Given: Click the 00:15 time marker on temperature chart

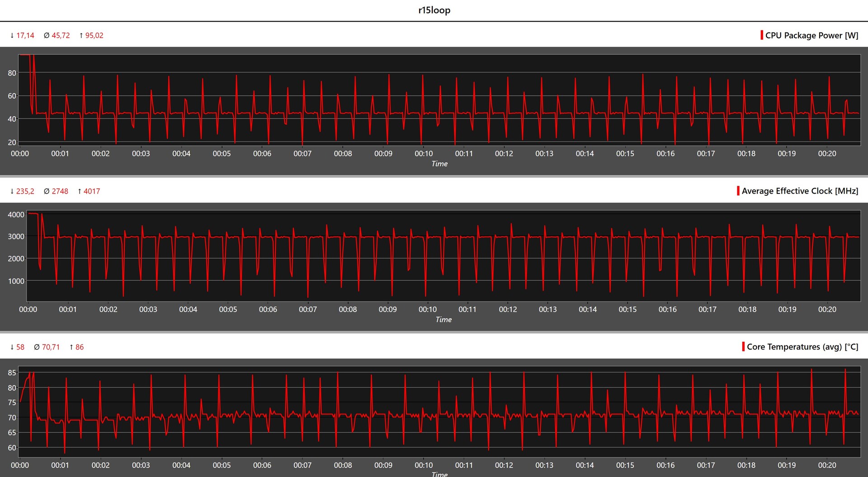Looking at the screenshot, I should point(625,465).
